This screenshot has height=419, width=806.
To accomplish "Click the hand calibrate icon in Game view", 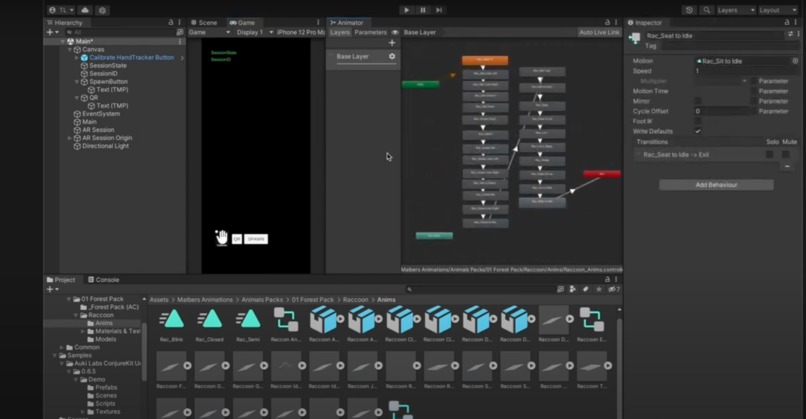I will coord(222,238).
